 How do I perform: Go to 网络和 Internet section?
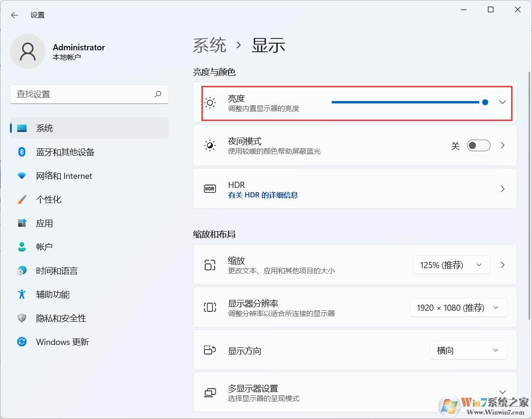[x=64, y=176]
